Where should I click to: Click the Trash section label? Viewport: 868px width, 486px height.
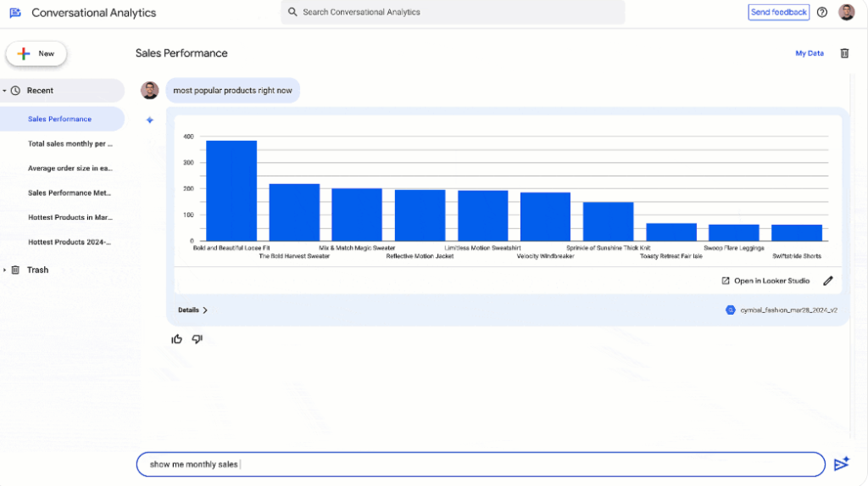(37, 270)
